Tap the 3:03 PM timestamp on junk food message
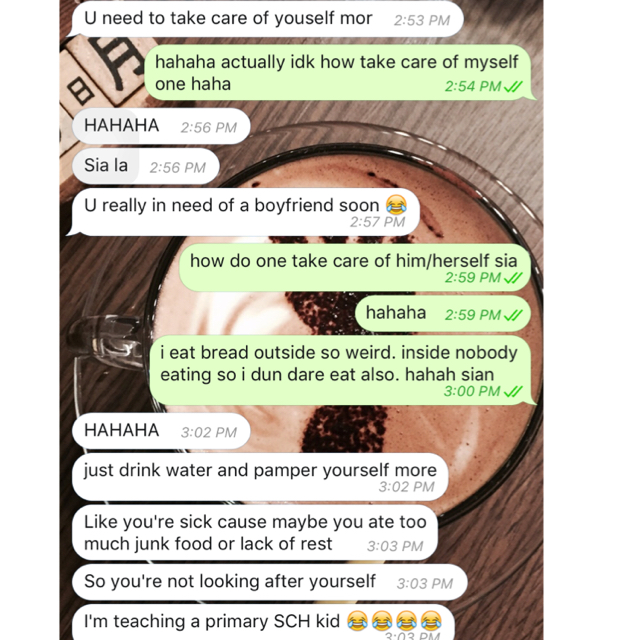Viewport: 640px width, 640px height. (395, 546)
